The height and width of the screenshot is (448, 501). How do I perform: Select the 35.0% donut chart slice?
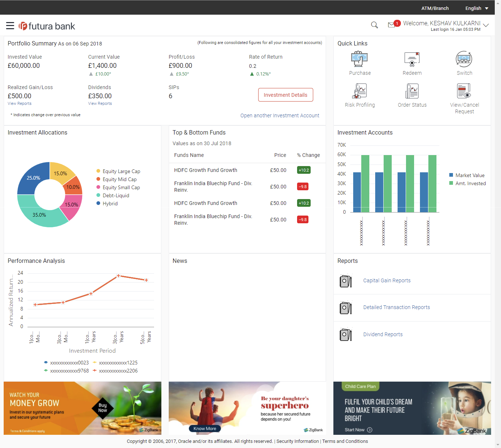coord(39,215)
